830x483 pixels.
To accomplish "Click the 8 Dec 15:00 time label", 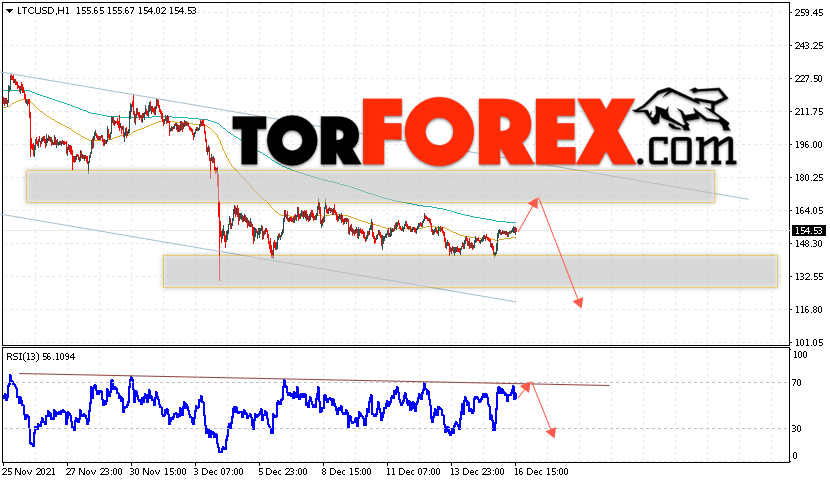I will pos(347,471).
